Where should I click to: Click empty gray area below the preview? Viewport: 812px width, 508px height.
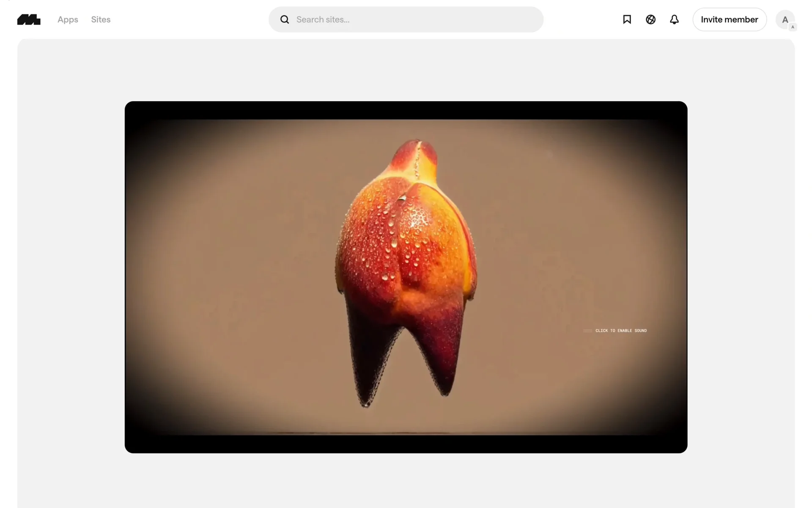pyautogui.click(x=406, y=480)
